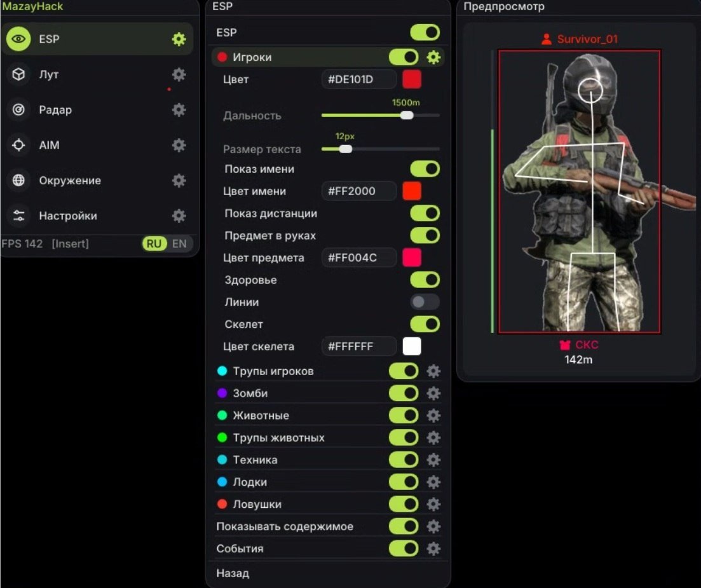Image resolution: width=701 pixels, height=588 pixels.
Task: Open settings gear next to AIM
Action: 179,145
